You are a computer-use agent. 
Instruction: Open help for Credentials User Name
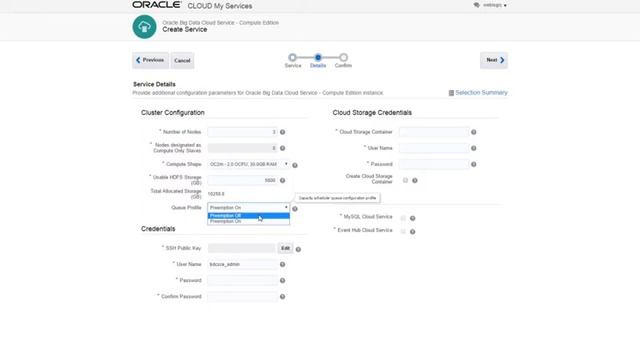282,264
